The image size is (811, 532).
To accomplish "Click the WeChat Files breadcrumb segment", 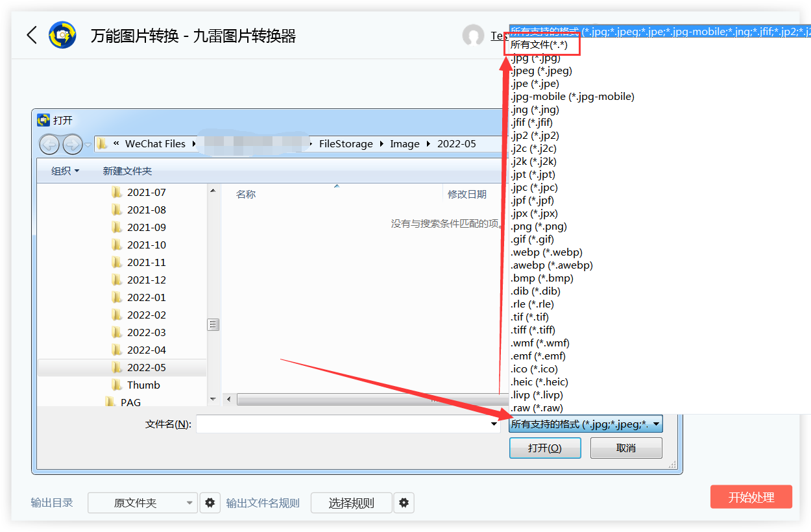I will (x=155, y=144).
